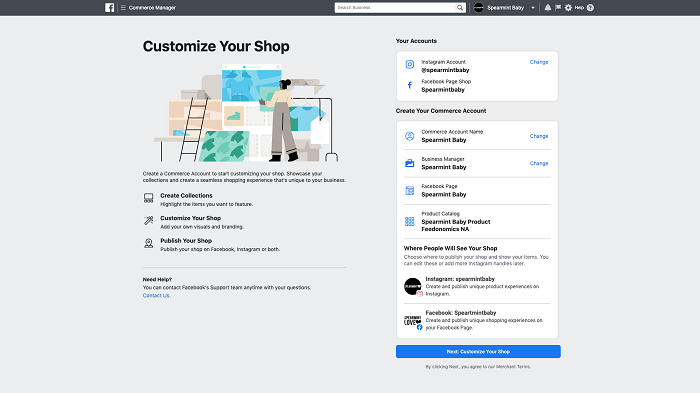Viewport: 700px width, 393px height.
Task: Click the Create Collections icon
Action: point(149,198)
